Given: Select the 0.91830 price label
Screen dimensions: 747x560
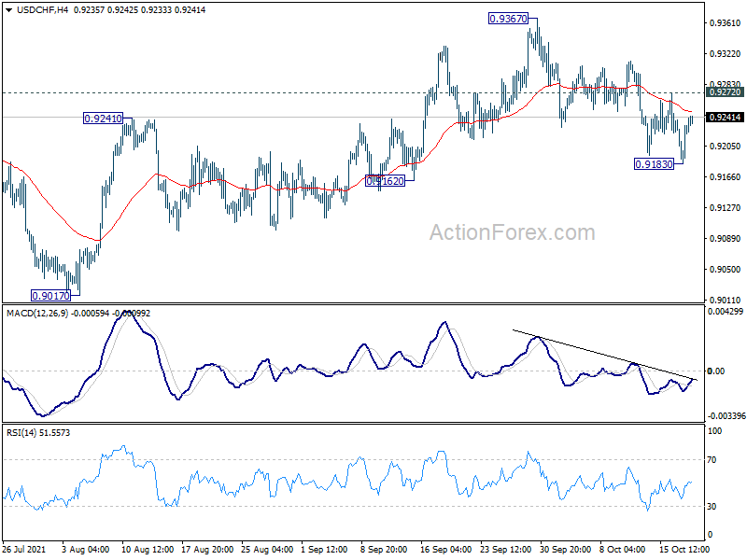Looking at the screenshot, I should tap(655, 164).
